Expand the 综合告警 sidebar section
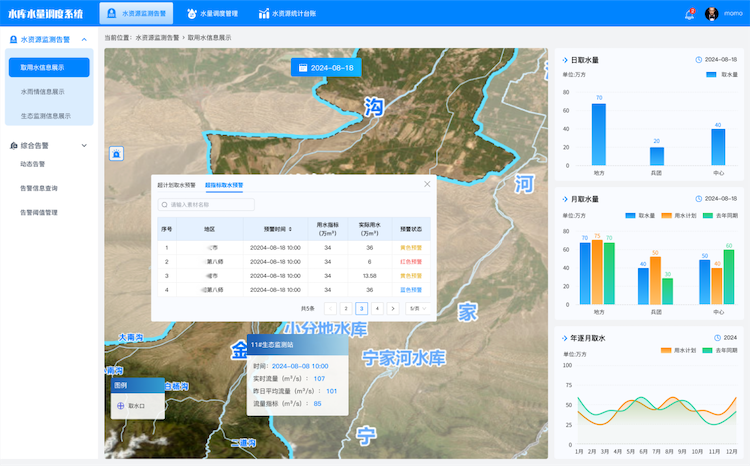 click(84, 145)
